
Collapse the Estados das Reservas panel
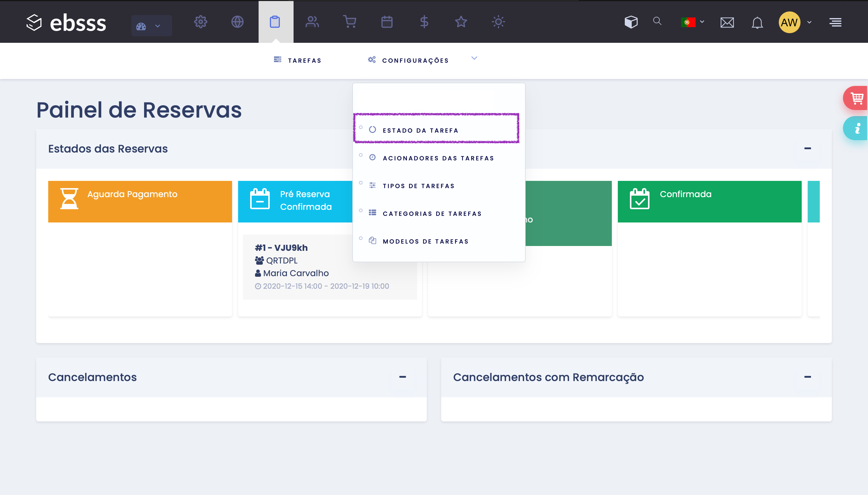[x=807, y=149]
